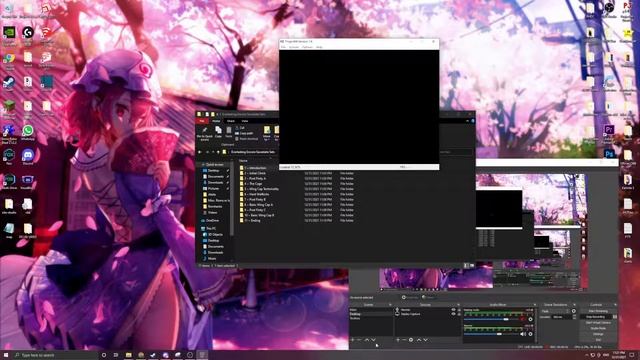
Task: Click the Explorer address bar path
Action: (253, 152)
